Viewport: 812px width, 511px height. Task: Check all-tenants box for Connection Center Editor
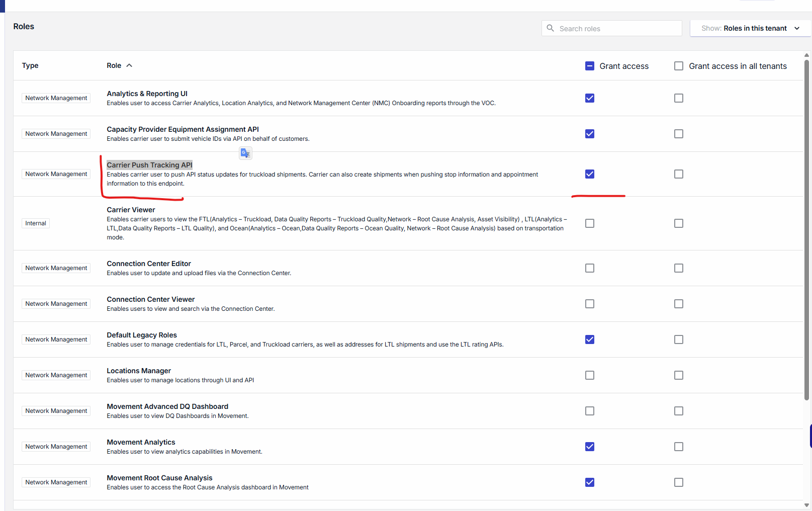[679, 268]
